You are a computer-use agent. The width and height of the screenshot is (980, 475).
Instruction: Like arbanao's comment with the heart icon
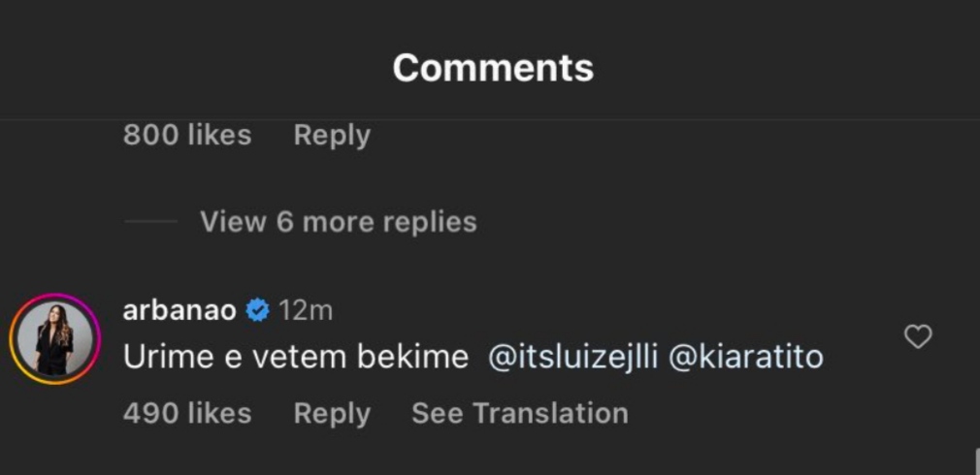tap(917, 337)
